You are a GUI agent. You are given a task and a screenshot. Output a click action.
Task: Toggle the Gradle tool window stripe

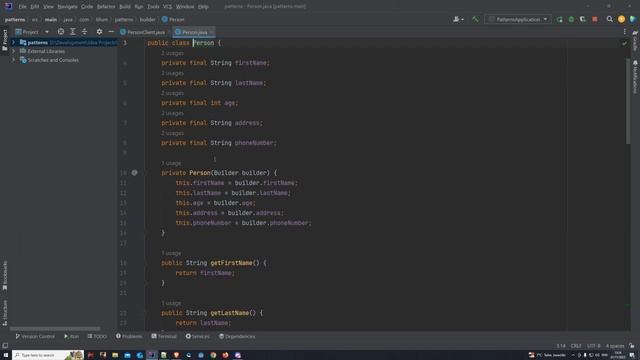click(635, 40)
